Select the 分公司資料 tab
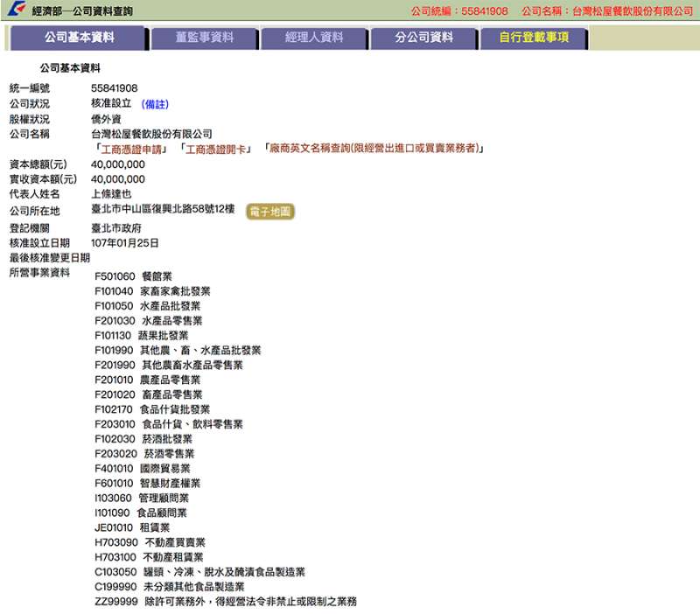This screenshot has width=700, height=614. 423,38
